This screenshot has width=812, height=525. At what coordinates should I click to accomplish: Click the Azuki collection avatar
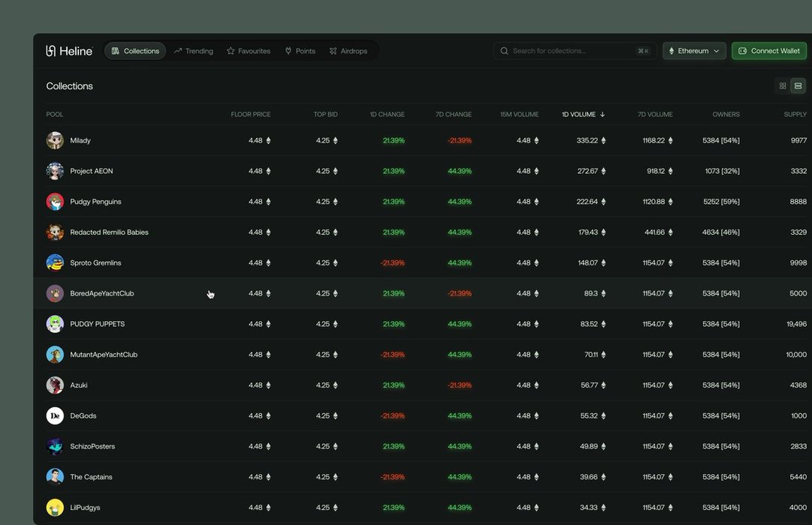coord(55,385)
